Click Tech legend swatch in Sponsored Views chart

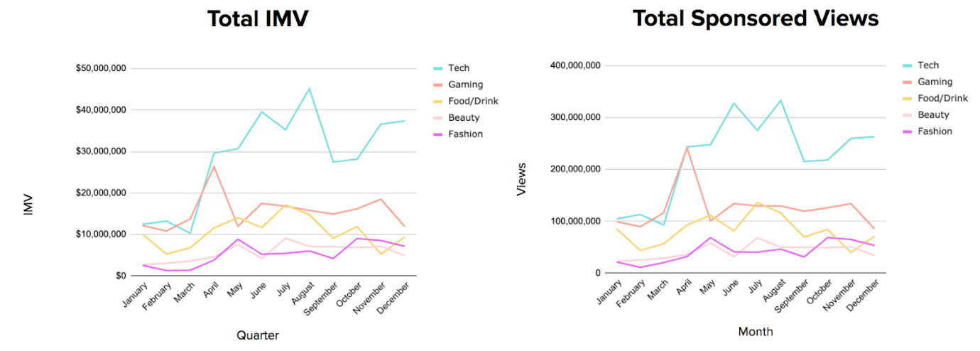[x=908, y=65]
